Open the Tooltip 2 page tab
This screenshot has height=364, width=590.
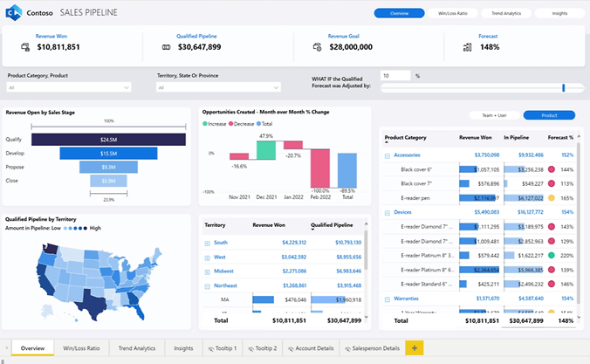(x=262, y=348)
